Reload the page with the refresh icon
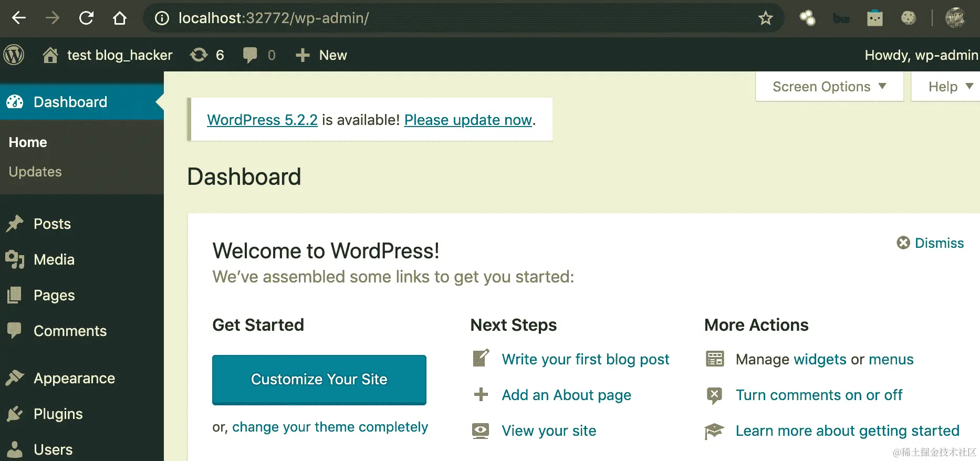 tap(86, 18)
